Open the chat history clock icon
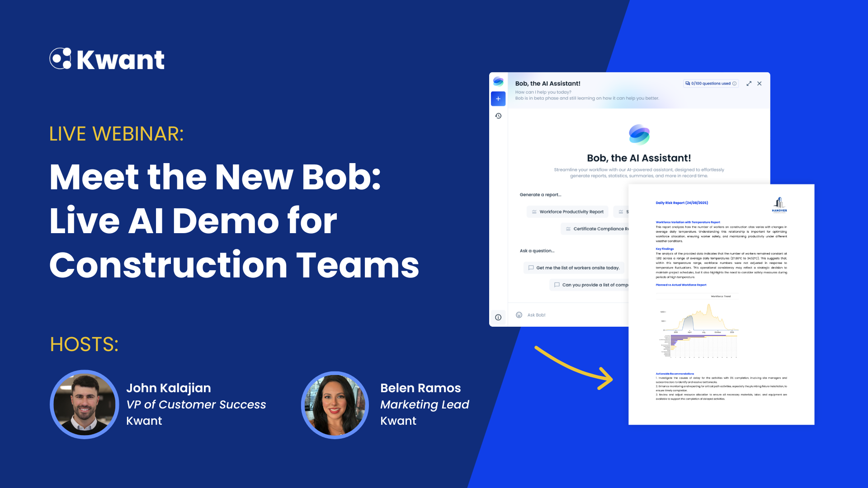Viewport: 868px width, 488px height. coord(498,116)
